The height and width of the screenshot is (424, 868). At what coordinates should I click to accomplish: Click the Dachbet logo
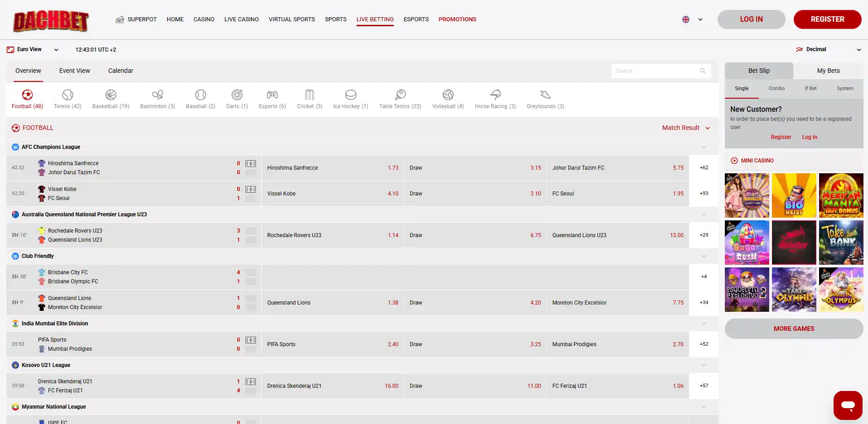(x=51, y=21)
